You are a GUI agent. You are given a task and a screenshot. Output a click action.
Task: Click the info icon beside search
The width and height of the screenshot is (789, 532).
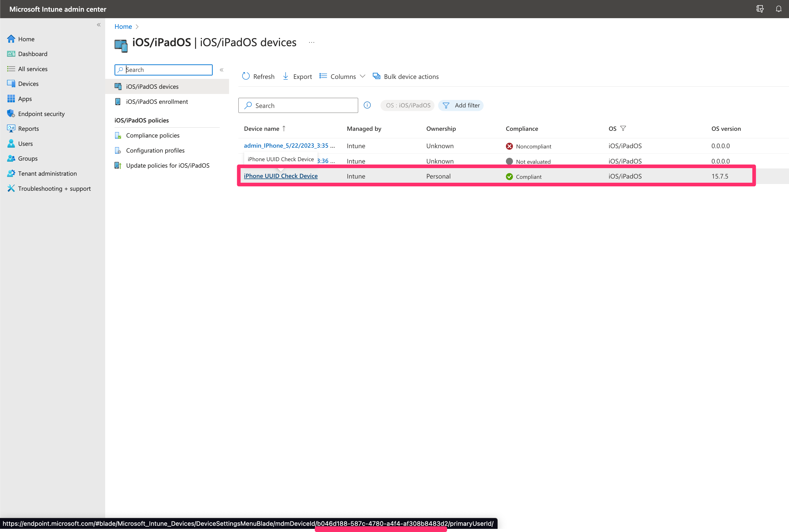[367, 105]
